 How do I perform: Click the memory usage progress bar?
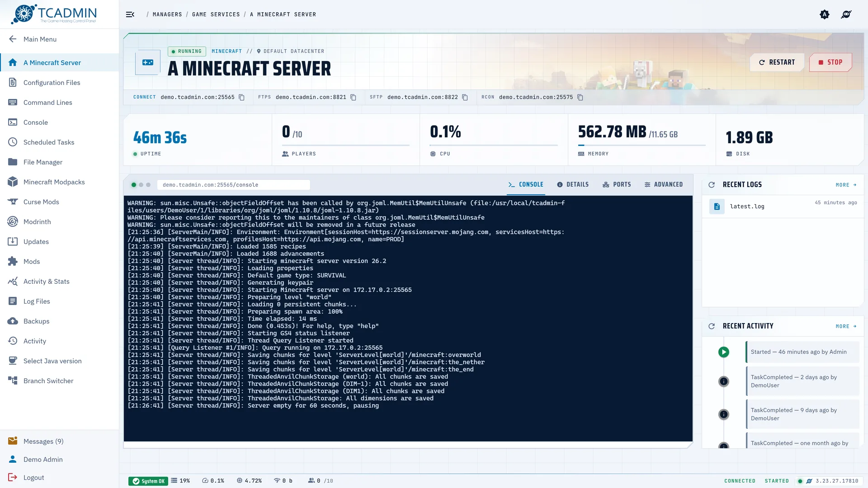(642, 145)
